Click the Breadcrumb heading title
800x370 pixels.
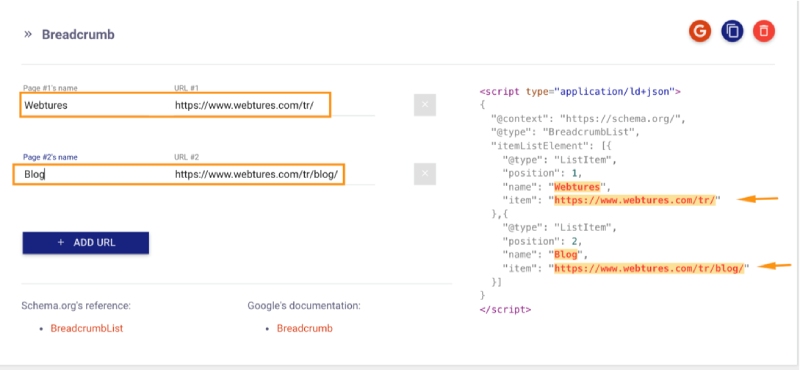point(78,35)
